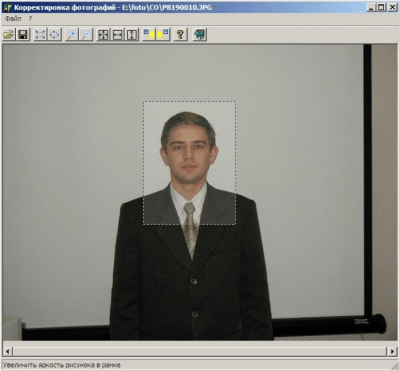Zoom in with the plus magnifier
Image resolution: width=400 pixels, height=371 pixels.
pyautogui.click(x=72, y=34)
